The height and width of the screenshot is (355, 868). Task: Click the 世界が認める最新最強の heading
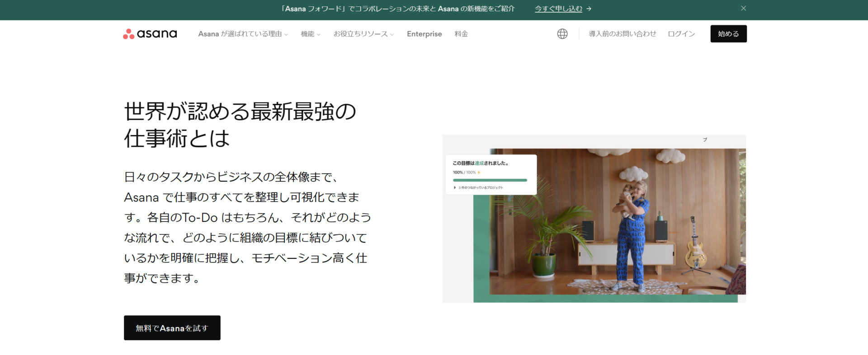click(240, 112)
